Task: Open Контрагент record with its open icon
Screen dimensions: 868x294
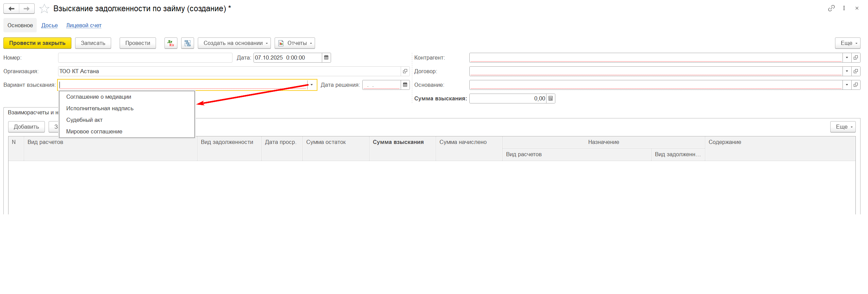Action: pos(856,58)
